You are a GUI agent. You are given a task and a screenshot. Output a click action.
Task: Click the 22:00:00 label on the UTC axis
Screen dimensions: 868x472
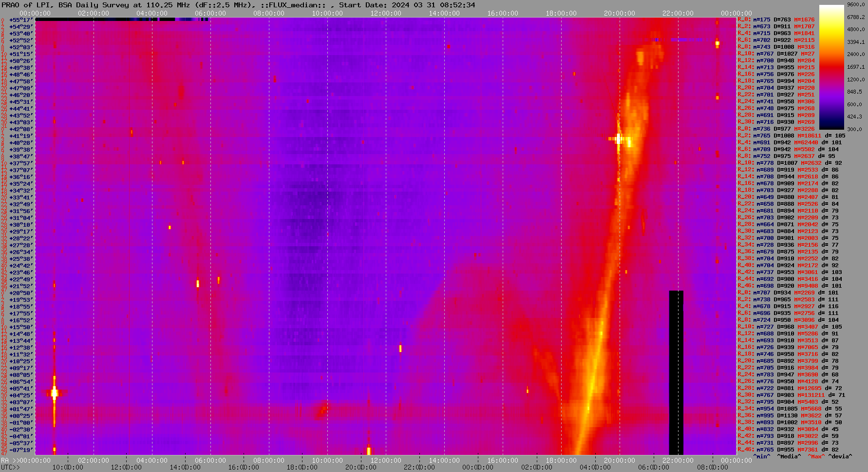[419, 468]
